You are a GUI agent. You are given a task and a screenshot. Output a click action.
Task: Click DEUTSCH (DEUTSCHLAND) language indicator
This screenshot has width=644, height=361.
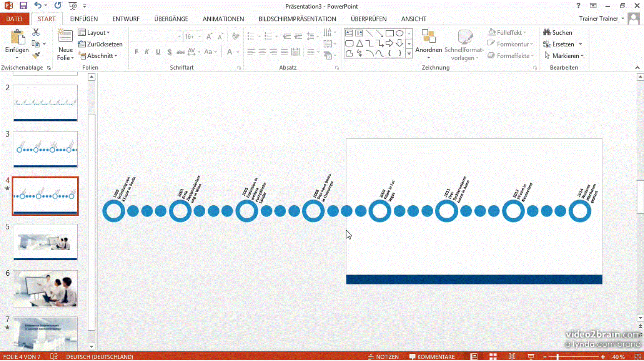[x=100, y=357]
